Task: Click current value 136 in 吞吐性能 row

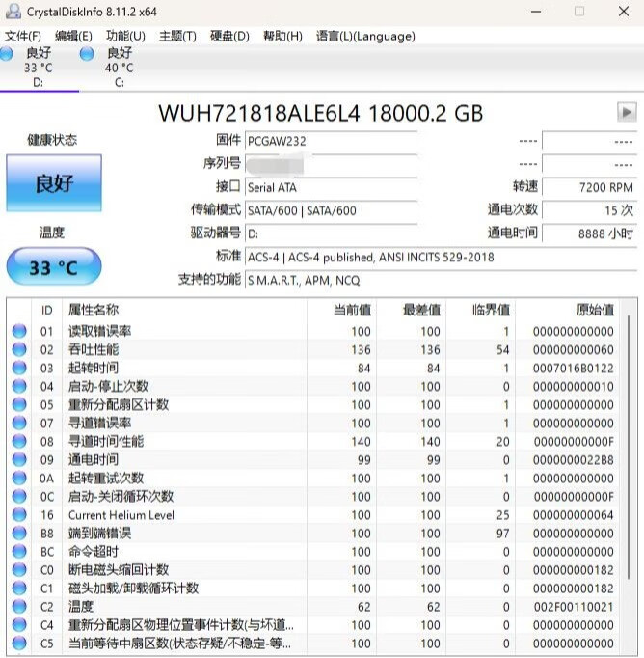Action: pyautogui.click(x=361, y=349)
